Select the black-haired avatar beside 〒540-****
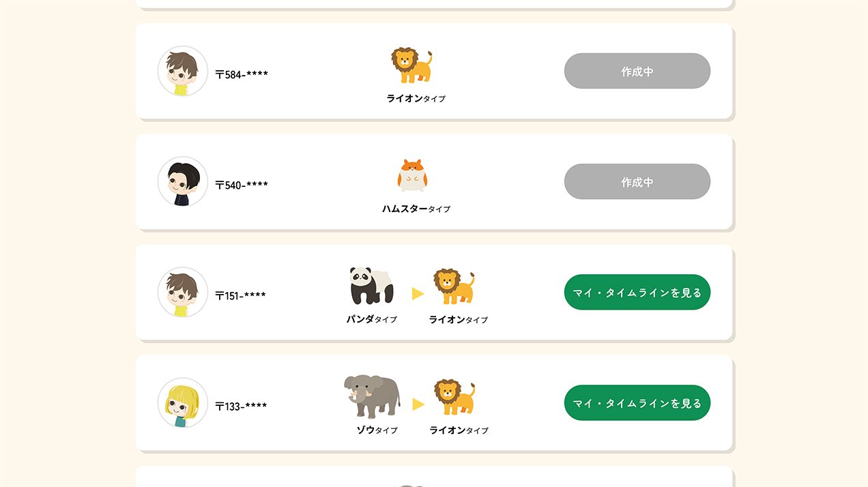868x487 pixels. coord(183,182)
